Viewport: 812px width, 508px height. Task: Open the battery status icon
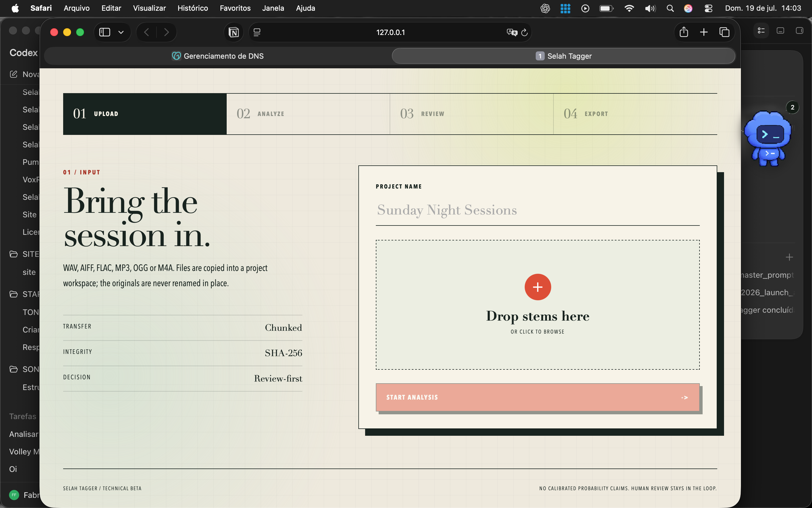coord(606,8)
